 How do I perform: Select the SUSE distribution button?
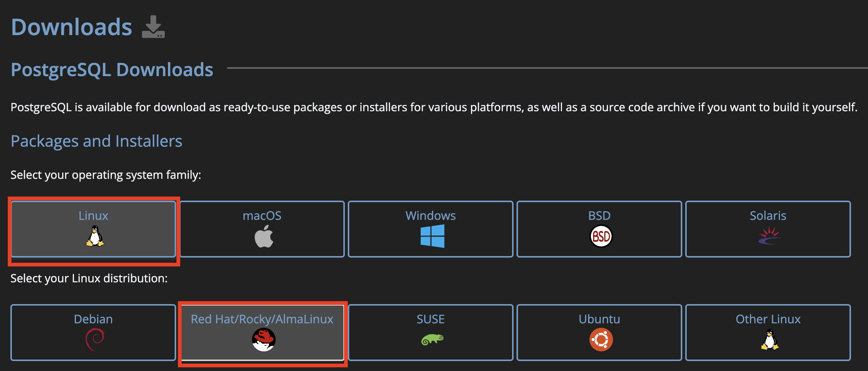(x=431, y=332)
